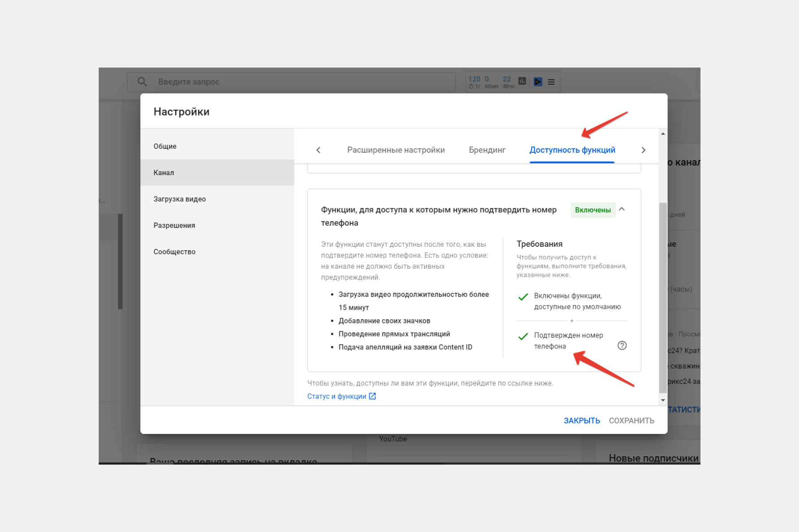The height and width of the screenshot is (532, 799).
Task: Go to the Разрешения section
Action: click(x=174, y=226)
